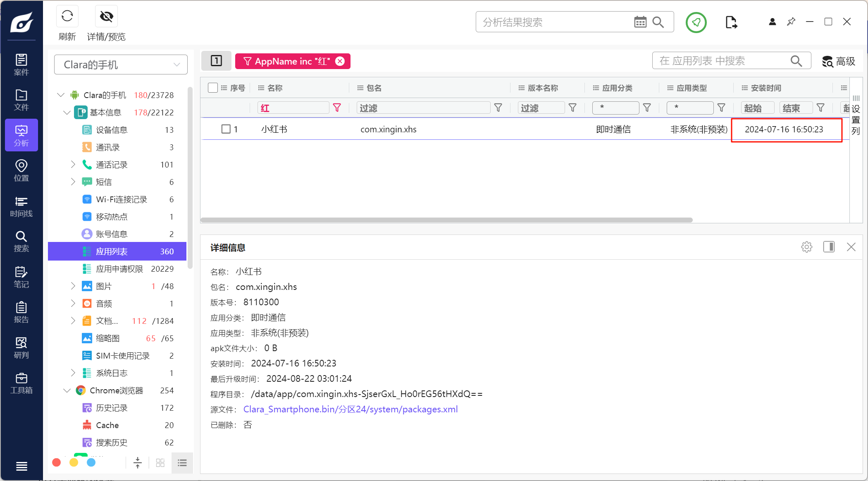The height and width of the screenshot is (481, 868).
Task: Collapse the Chrome浏览器 tree node
Action: (67, 390)
